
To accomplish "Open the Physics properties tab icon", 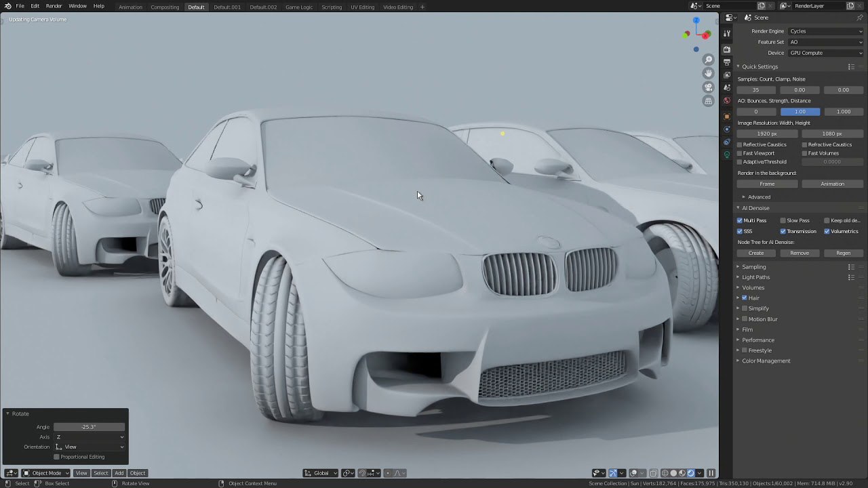I will 727,129.
